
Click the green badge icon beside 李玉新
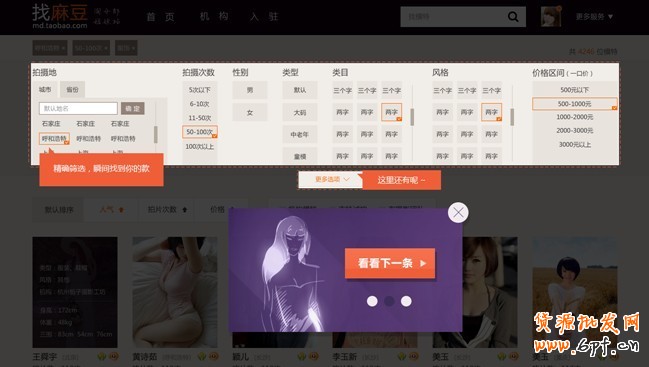click(x=402, y=356)
